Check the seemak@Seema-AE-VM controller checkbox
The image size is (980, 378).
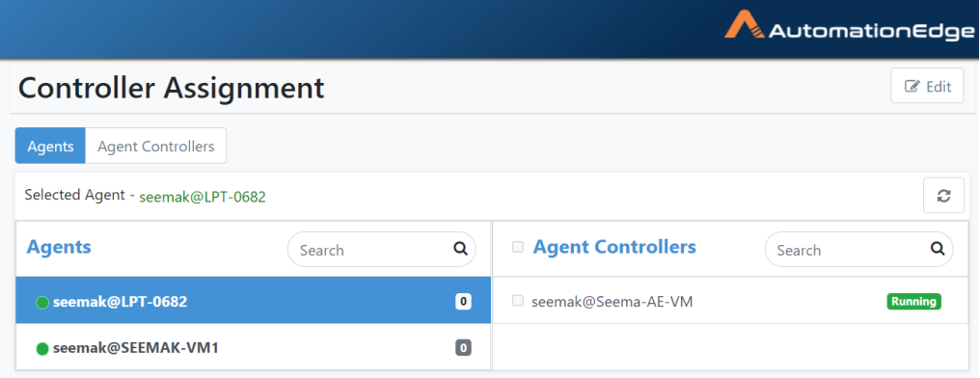point(518,301)
